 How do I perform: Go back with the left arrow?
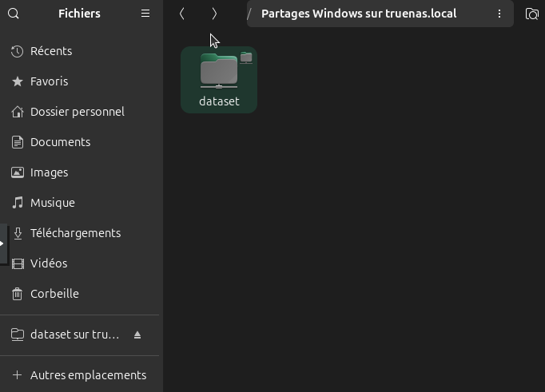[182, 14]
